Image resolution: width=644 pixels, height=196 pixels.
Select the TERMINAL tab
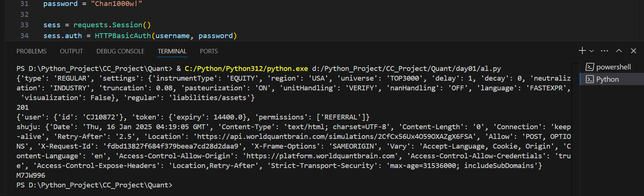(x=172, y=51)
